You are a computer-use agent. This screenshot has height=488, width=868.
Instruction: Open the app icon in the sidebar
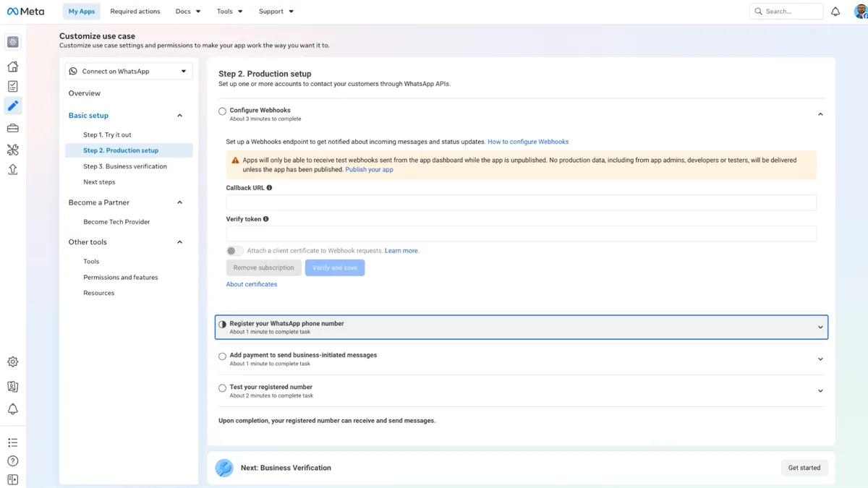(13, 42)
